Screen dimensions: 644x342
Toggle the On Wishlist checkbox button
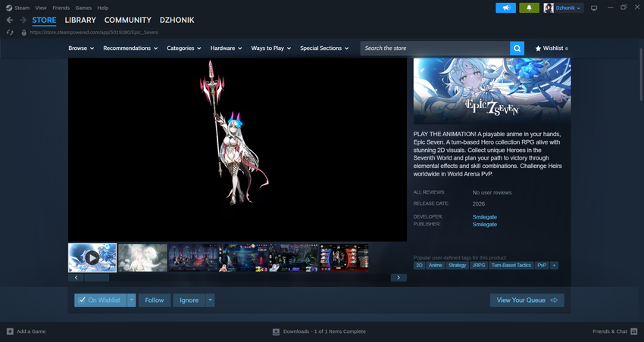coord(101,300)
